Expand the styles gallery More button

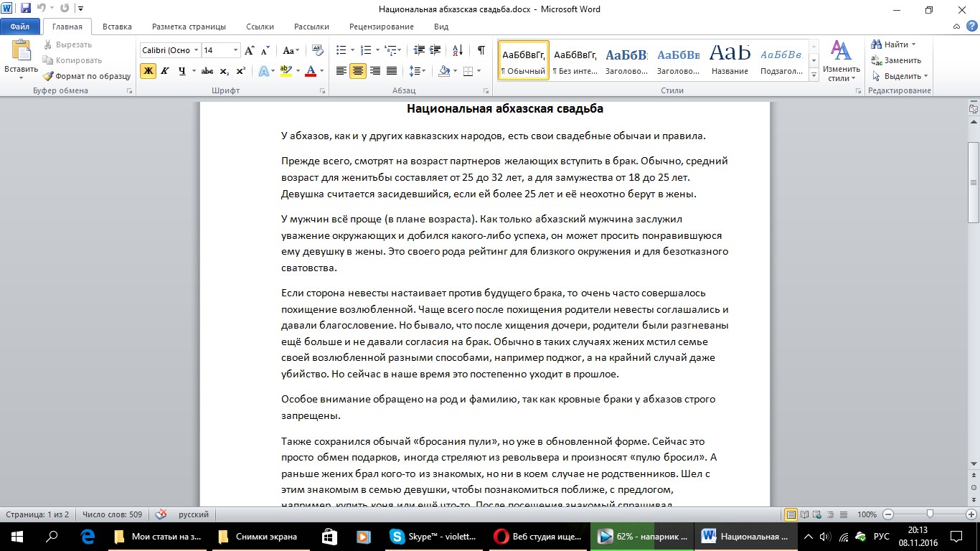tap(814, 75)
